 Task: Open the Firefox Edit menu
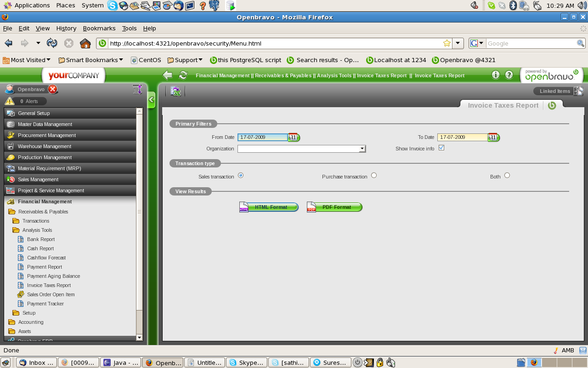(24, 28)
